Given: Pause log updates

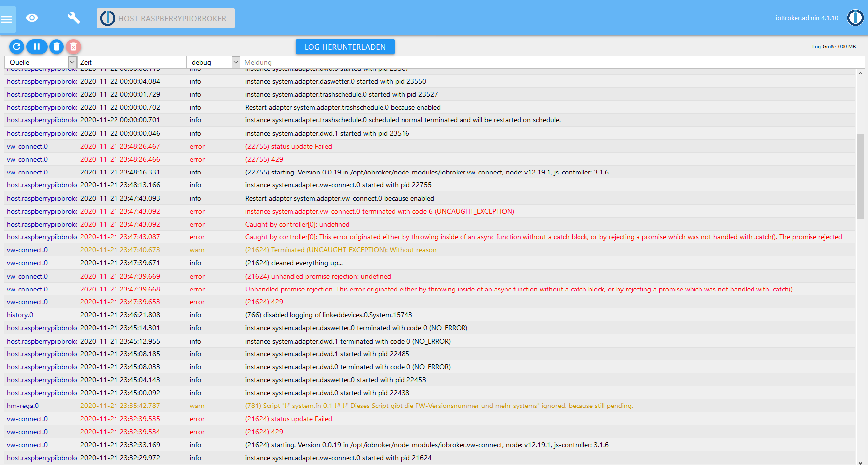Looking at the screenshot, I should coord(37,47).
